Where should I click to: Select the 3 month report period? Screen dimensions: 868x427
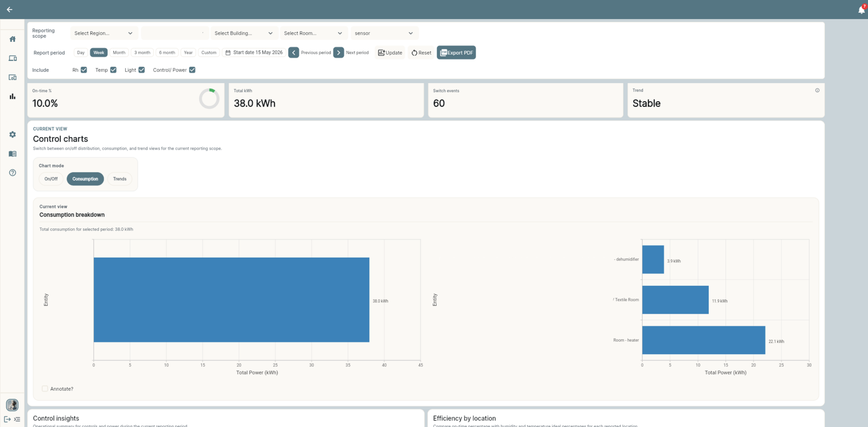click(x=142, y=53)
